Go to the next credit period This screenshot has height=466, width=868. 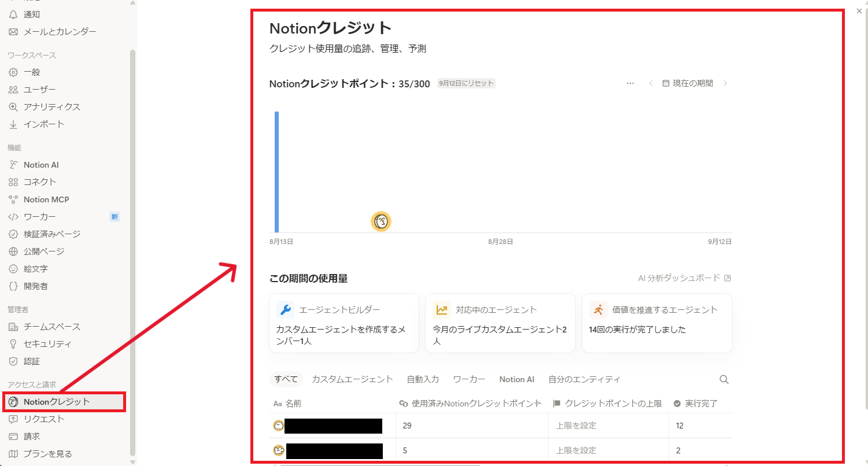[x=725, y=83]
